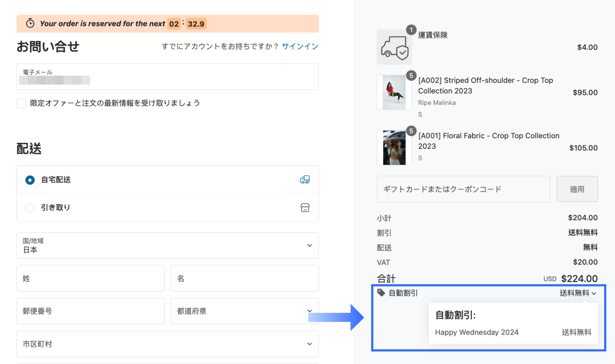This screenshot has width=615, height=364.
Task: Click the サインイン link
Action: coord(300,46)
